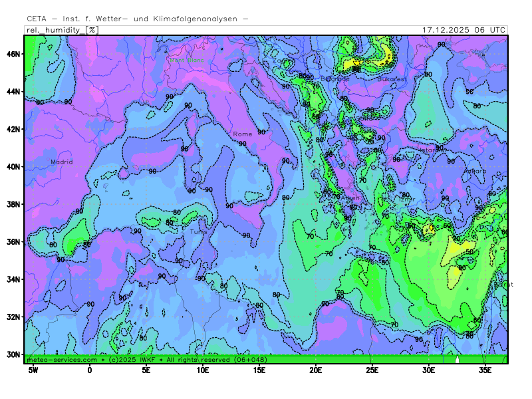
Task: Click the white triangle marker at bottom
Action: (458, 359)
